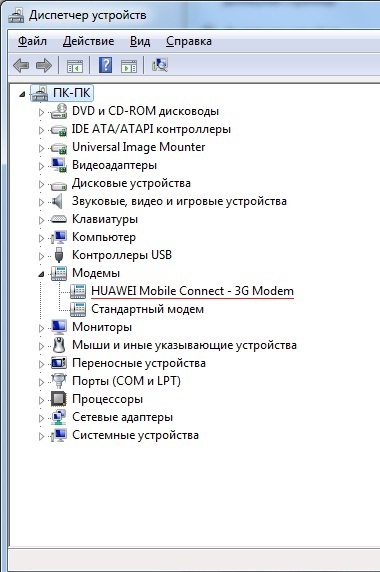The height and width of the screenshot is (572, 380).
Task: Click the Back arrow toolbar icon
Action: point(21,66)
